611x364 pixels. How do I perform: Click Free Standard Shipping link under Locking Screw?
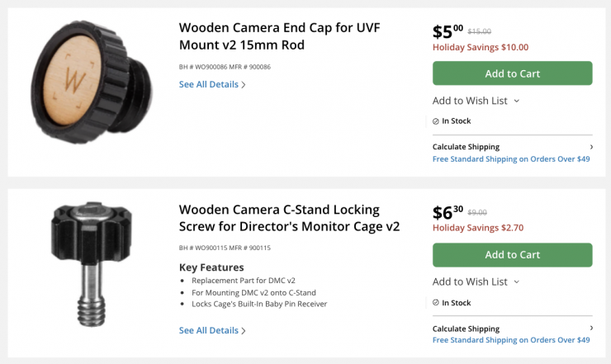click(511, 339)
